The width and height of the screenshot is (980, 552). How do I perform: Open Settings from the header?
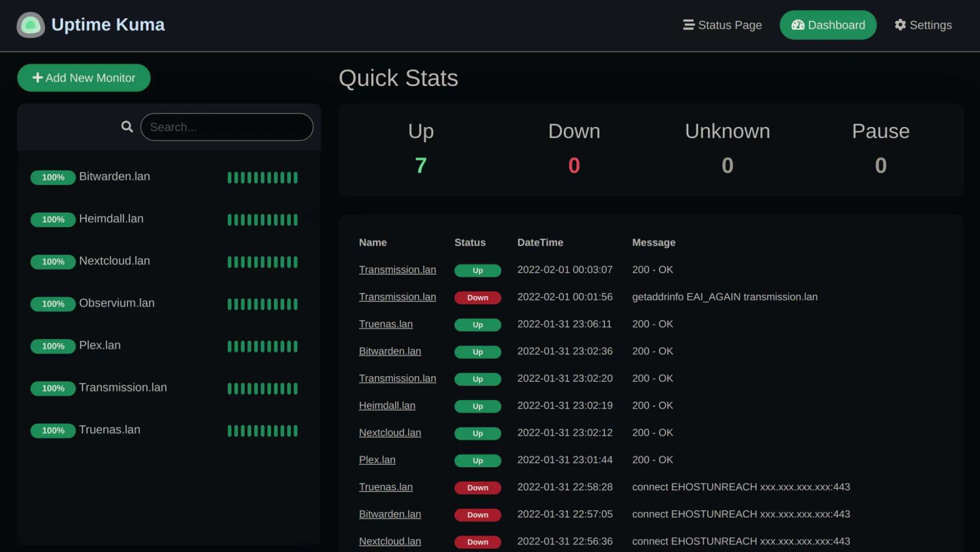tap(923, 25)
